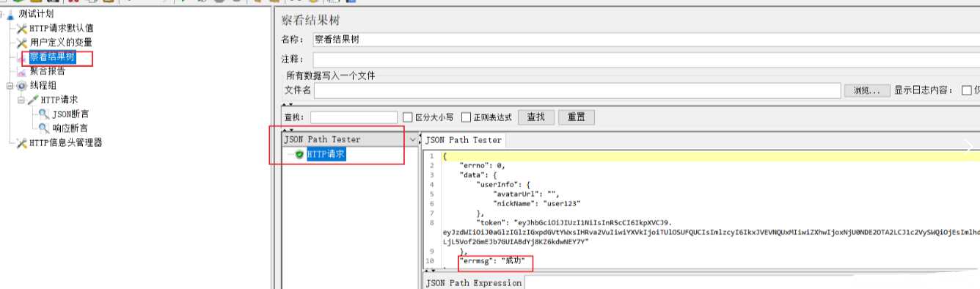
Task: Toggle the 区分大小写 checkbox
Action: click(408, 117)
